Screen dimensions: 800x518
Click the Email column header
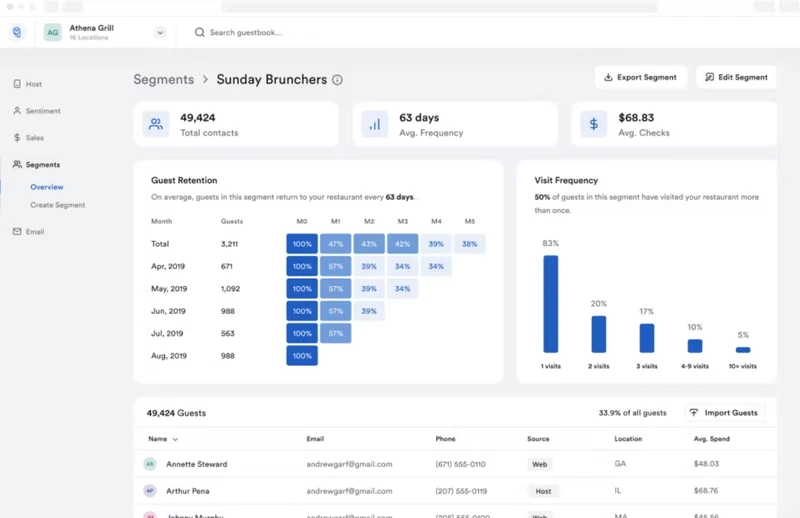pyautogui.click(x=315, y=439)
